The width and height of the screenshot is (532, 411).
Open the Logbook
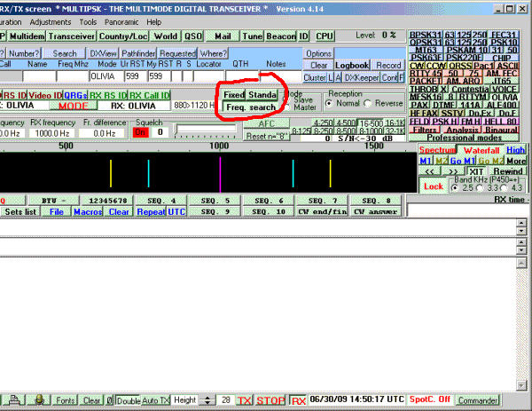click(x=352, y=65)
